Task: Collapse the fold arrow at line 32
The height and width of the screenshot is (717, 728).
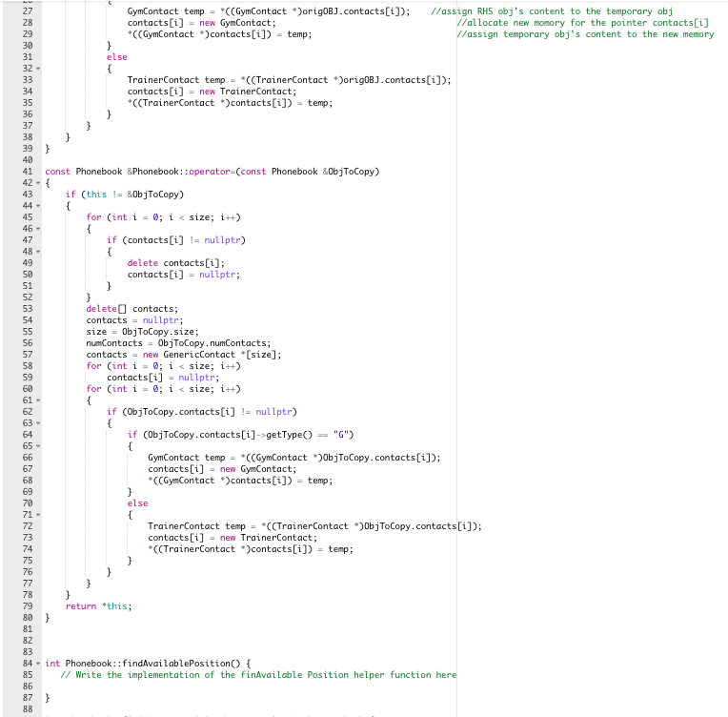Action: [x=38, y=69]
